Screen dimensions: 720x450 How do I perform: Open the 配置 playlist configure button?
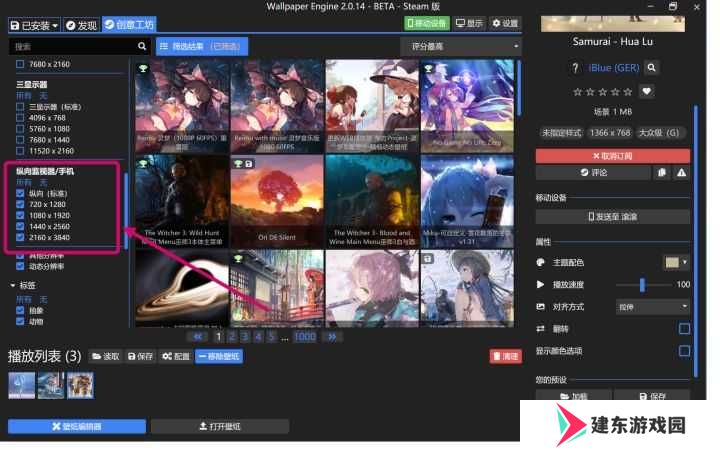click(x=176, y=356)
